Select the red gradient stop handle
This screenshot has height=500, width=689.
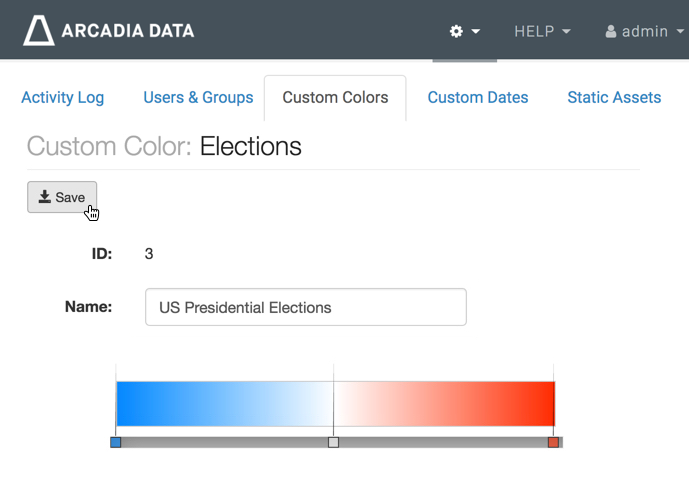[x=553, y=442]
